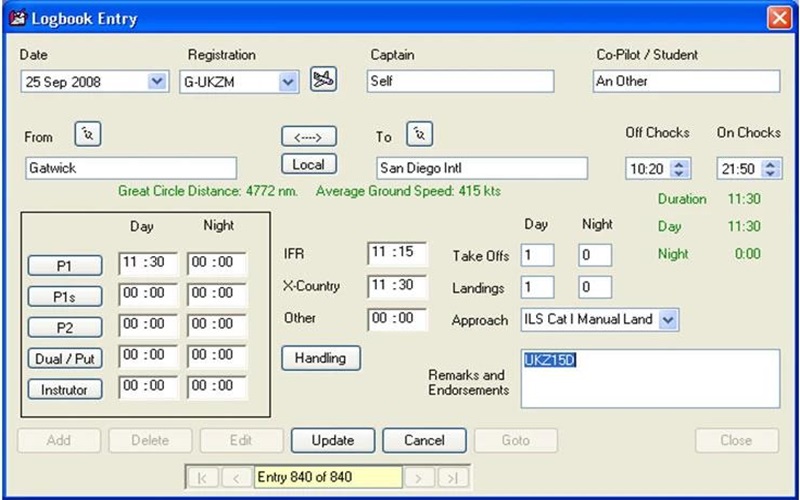The width and height of the screenshot is (800, 500).
Task: Click the P1 Night time field
Action: pos(217,264)
